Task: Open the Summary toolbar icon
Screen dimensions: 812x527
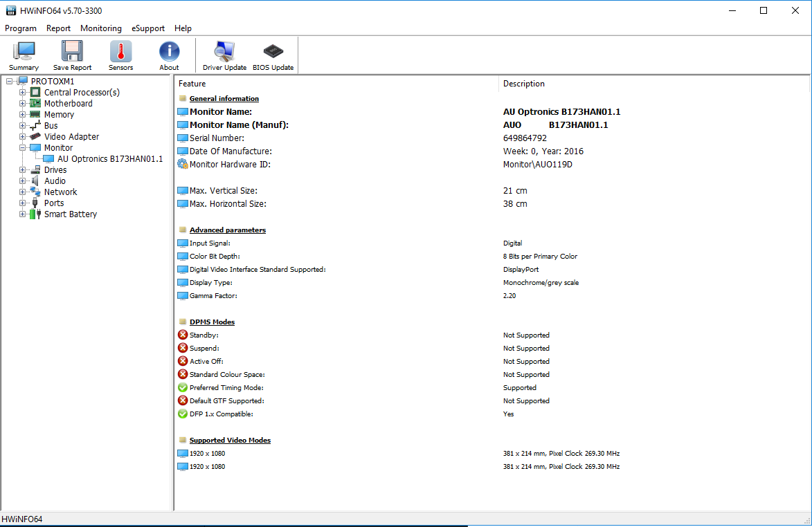Action: pos(24,55)
